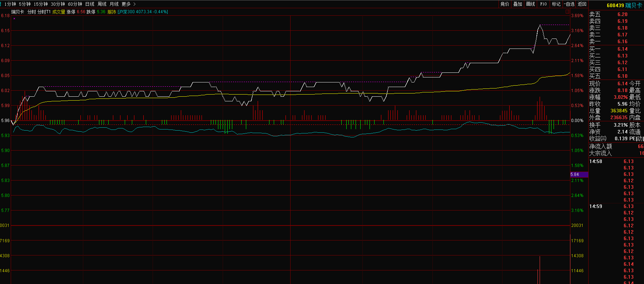Toggle -自选 to remove from watchlist
This screenshot has width=644, height=284.
pyautogui.click(x=569, y=4)
